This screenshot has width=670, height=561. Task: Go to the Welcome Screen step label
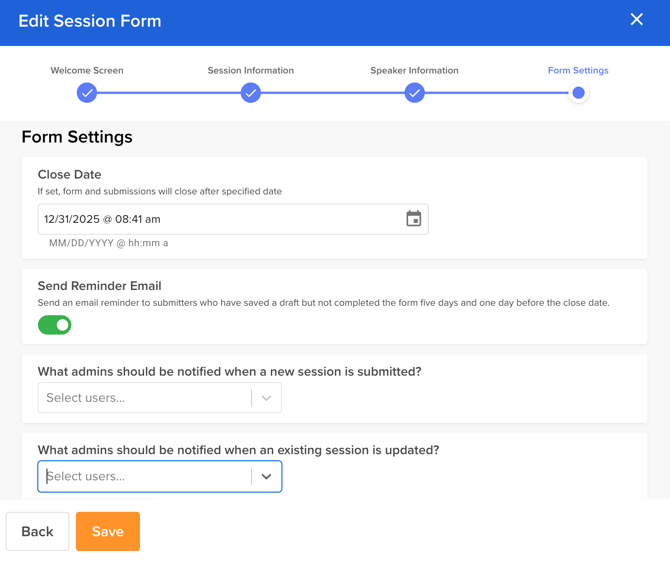click(x=87, y=71)
